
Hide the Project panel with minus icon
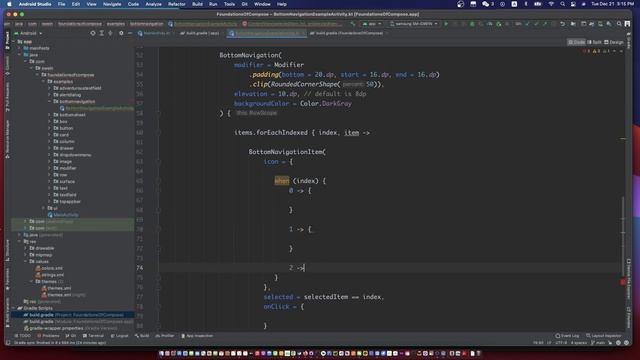coord(129,33)
